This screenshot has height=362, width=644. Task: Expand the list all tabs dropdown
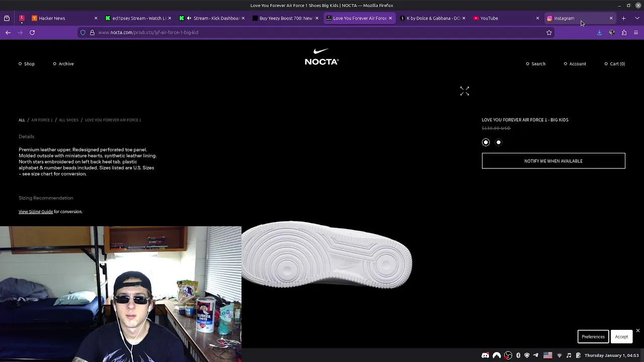(637, 18)
